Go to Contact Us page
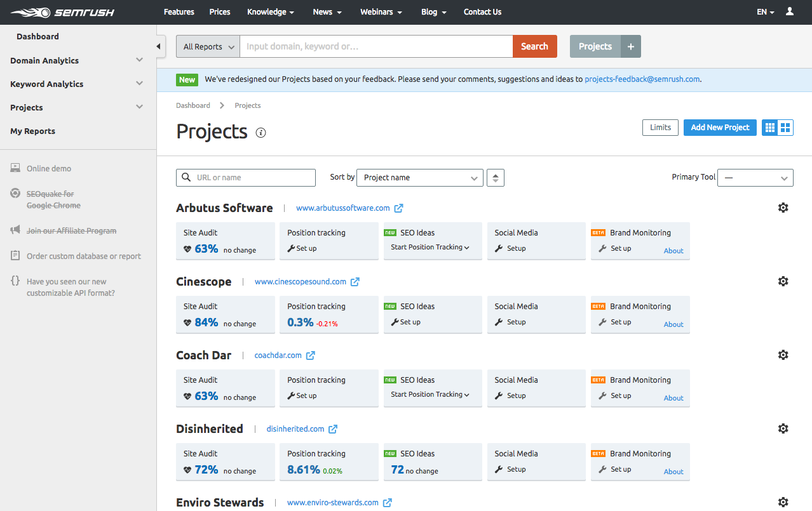Viewport: 812px width, 511px height. [482, 12]
